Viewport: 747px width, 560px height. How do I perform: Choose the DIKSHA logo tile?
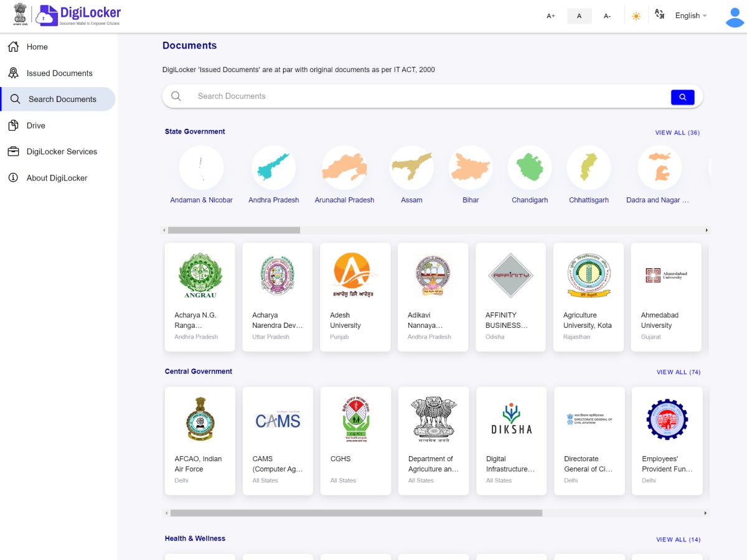click(x=511, y=421)
